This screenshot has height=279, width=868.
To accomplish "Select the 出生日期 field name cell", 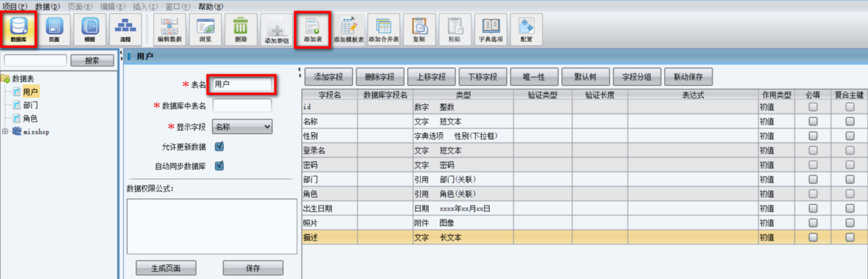I will tap(329, 208).
